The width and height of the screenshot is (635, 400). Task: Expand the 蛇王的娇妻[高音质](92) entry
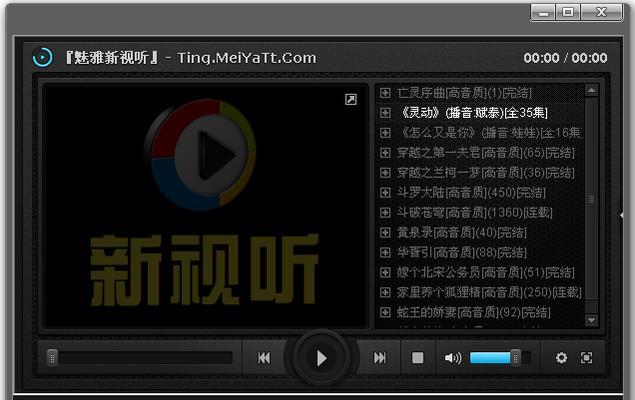[x=385, y=312]
